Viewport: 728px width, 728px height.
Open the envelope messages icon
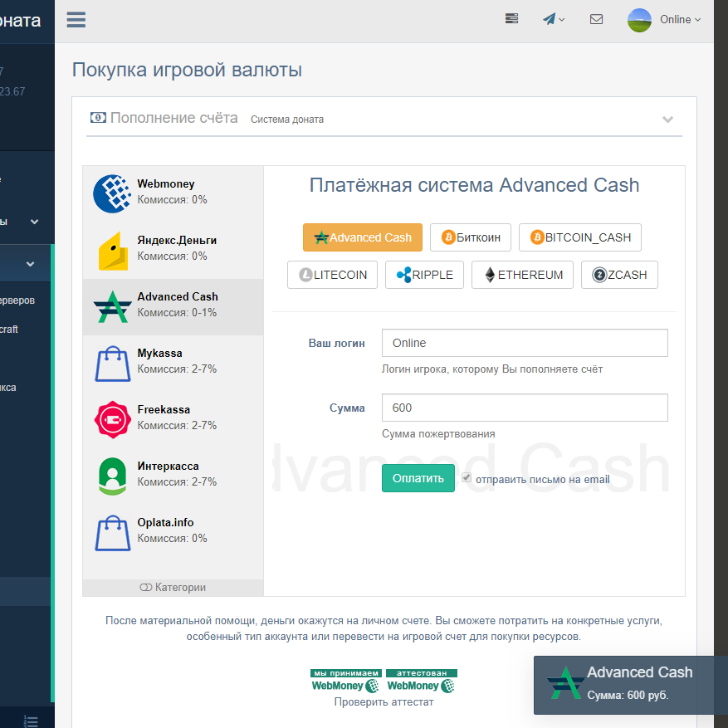(x=596, y=19)
